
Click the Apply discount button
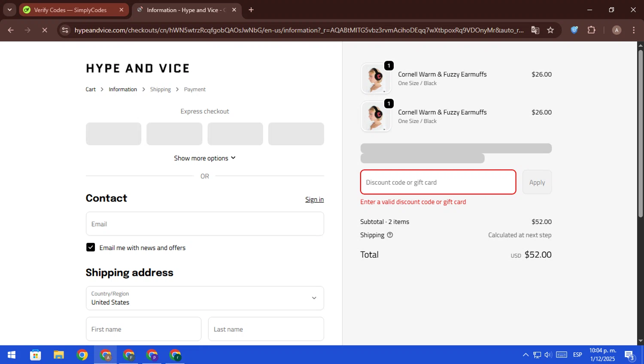(537, 182)
